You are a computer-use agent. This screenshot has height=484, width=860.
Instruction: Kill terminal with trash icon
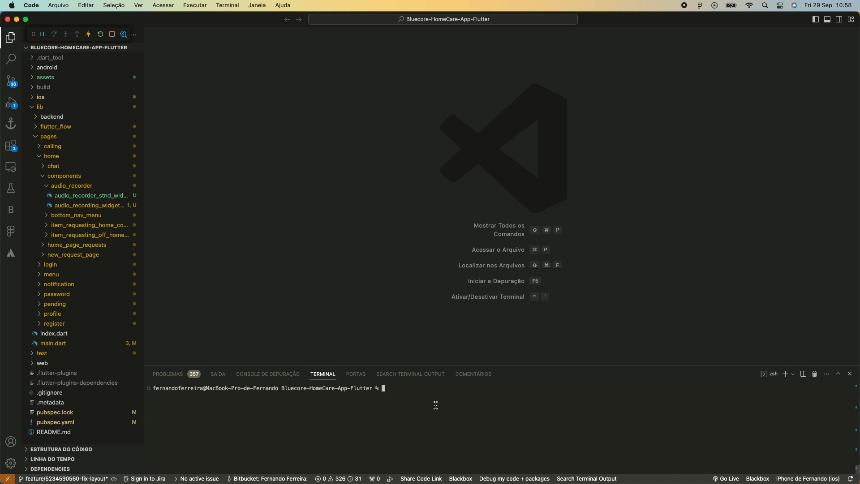814,374
